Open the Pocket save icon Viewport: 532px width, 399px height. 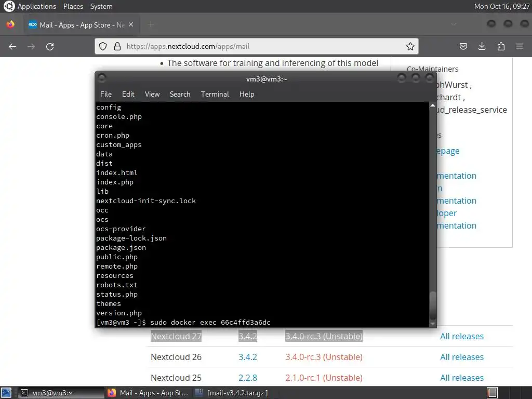463,46
